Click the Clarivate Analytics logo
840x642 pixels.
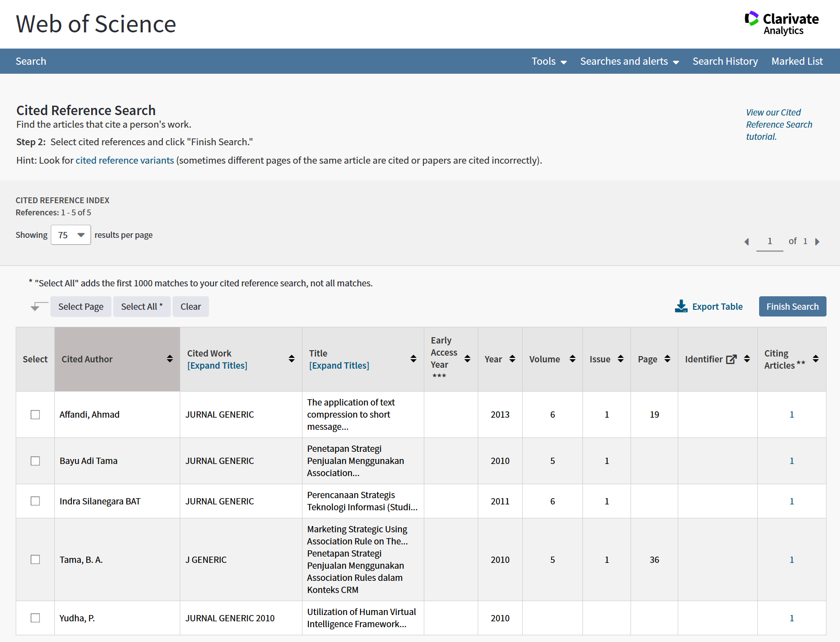(x=782, y=23)
